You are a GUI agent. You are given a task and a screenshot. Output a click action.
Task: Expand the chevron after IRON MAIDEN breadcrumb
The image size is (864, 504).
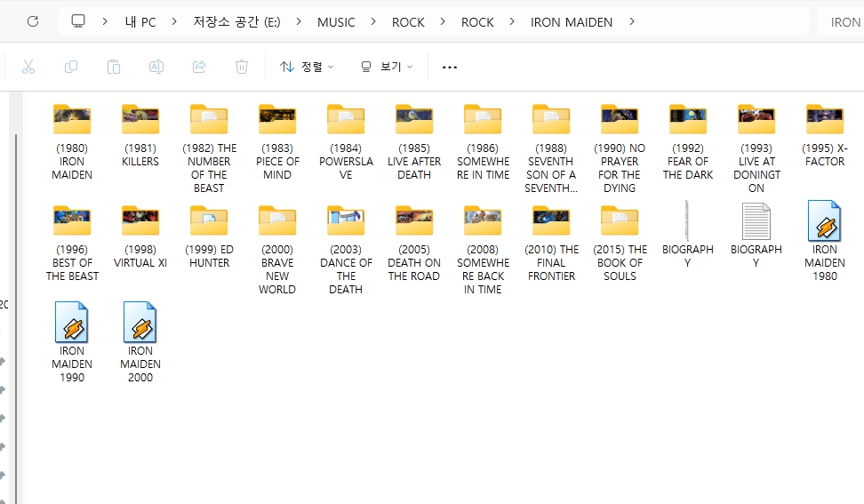pyautogui.click(x=632, y=22)
